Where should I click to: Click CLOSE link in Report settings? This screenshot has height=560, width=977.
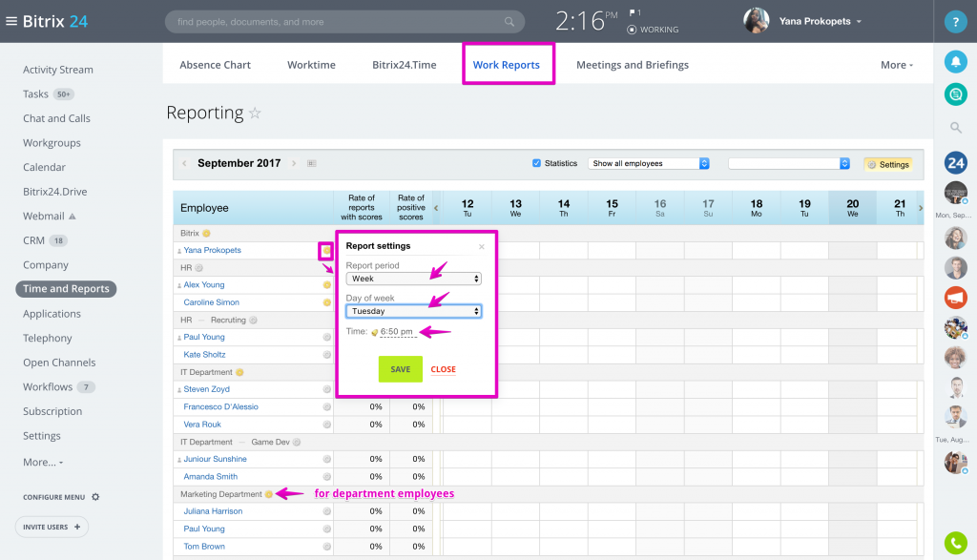click(443, 369)
